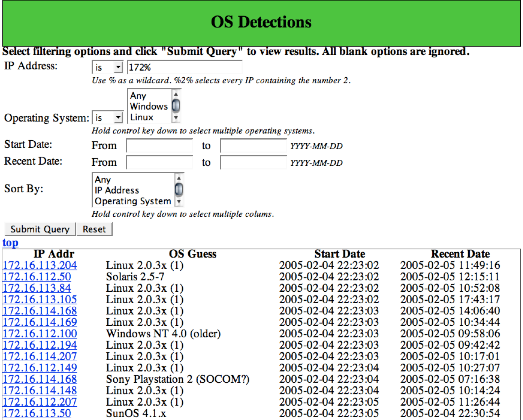The height and width of the screenshot is (420, 523).
Task: Click the IP Address filter text field
Action: click(x=184, y=67)
